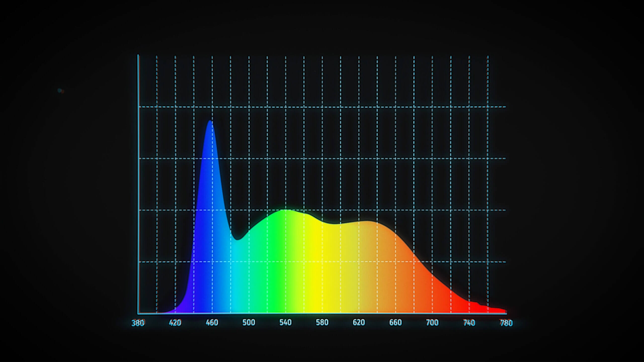Click the 780 wavelength axis label
This screenshot has width=644, height=362.
tap(506, 323)
